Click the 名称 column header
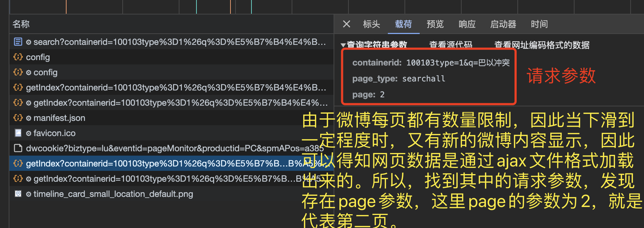 point(21,24)
